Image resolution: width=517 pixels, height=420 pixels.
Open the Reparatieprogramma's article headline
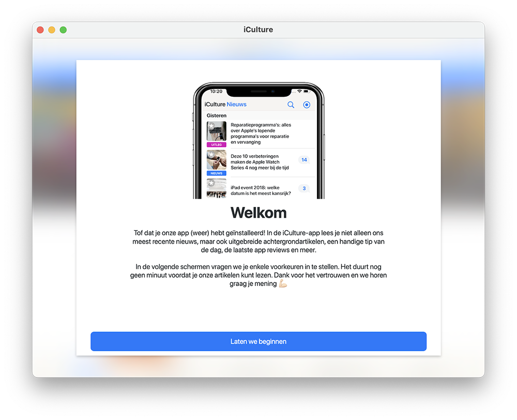(x=261, y=133)
